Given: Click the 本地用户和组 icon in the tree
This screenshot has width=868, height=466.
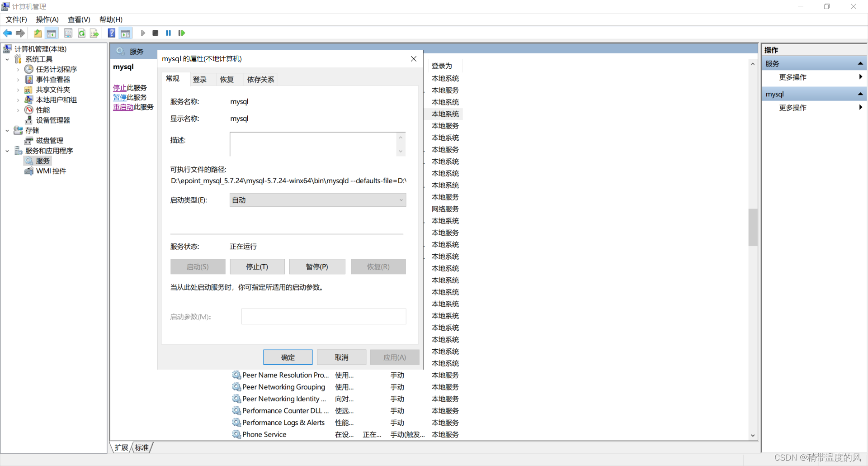Looking at the screenshot, I should 29,100.
